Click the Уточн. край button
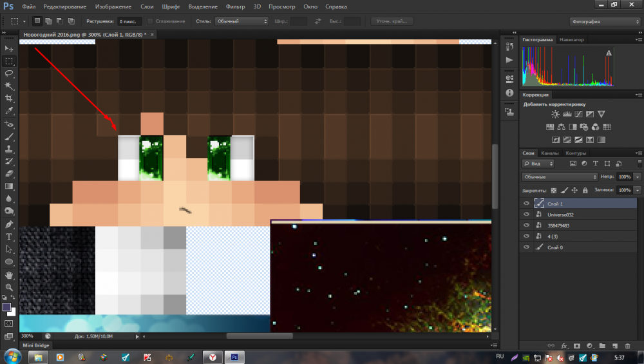The height and width of the screenshot is (364, 644). [391, 21]
